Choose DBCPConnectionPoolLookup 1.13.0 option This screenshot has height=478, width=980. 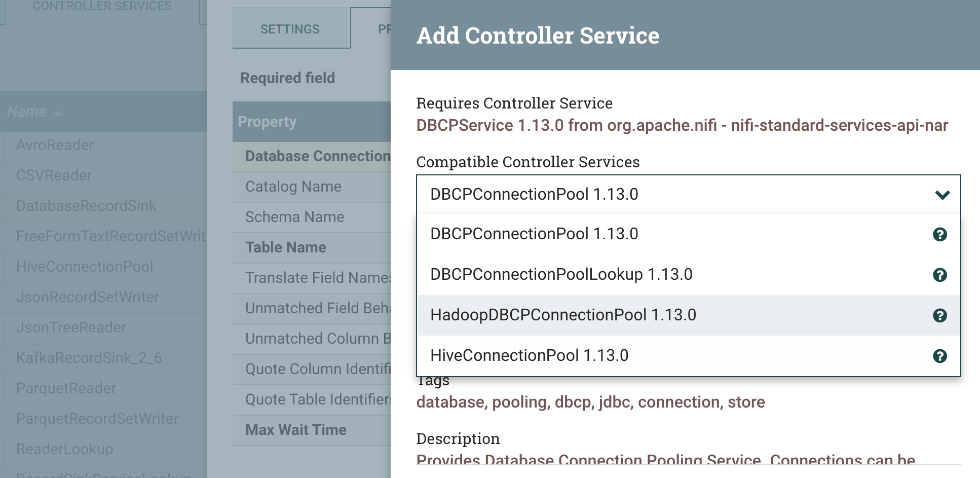tap(561, 275)
